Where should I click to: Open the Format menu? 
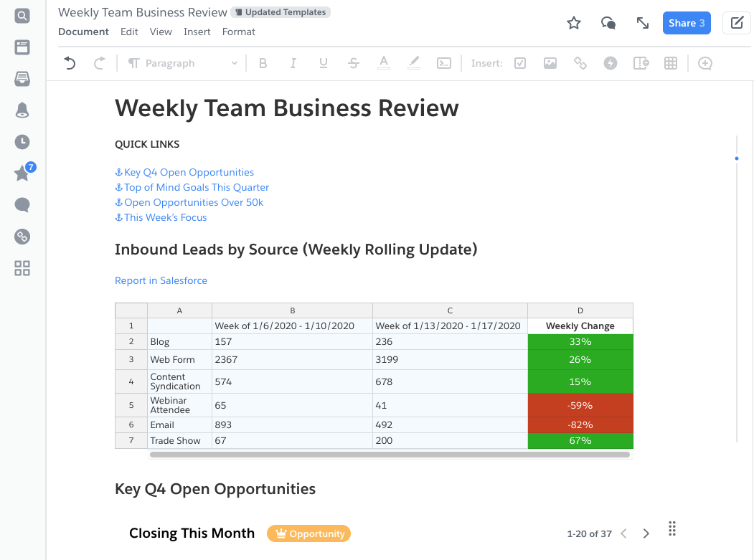[238, 32]
